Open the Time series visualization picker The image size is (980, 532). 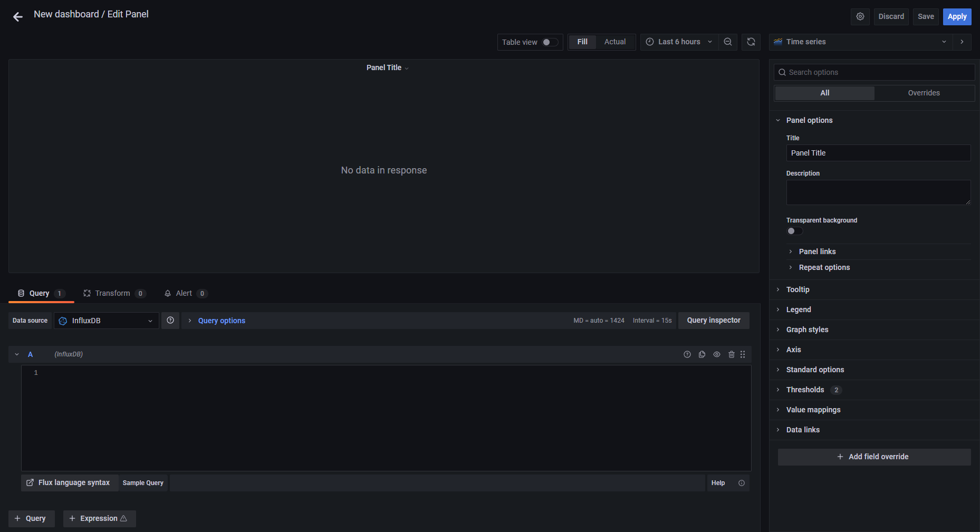[x=860, y=42]
